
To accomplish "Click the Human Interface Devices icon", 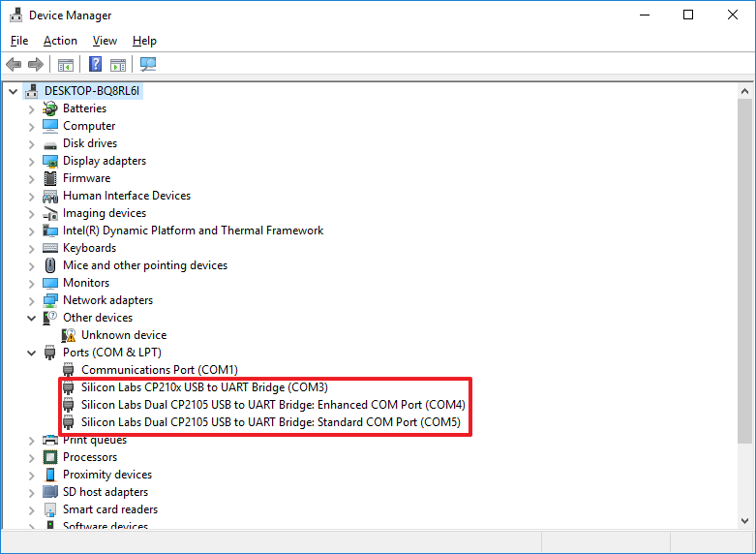I will (x=50, y=196).
